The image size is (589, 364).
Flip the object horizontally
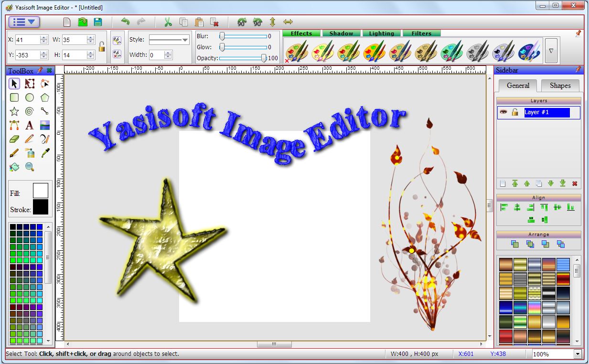click(288, 22)
